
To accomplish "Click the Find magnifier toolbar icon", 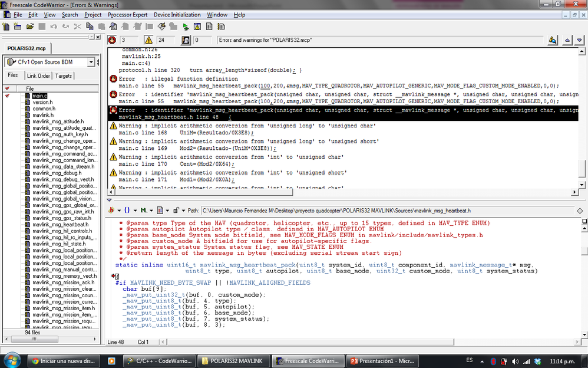I will 113,27.
